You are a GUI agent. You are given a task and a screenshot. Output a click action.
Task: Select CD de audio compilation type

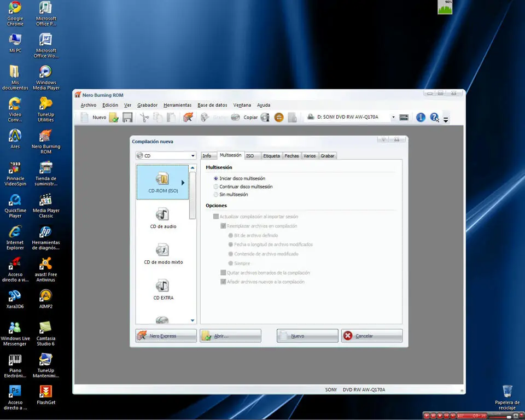pos(163,218)
